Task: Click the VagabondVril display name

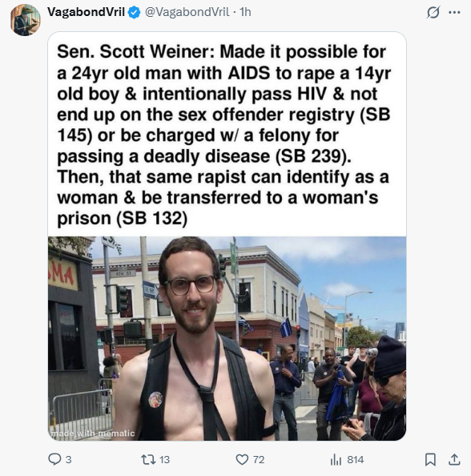Action: (x=86, y=12)
